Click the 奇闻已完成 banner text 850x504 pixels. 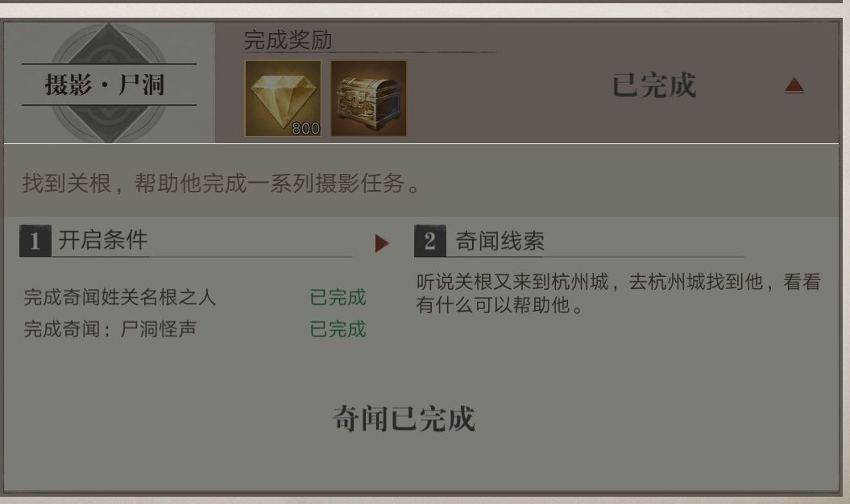(404, 419)
